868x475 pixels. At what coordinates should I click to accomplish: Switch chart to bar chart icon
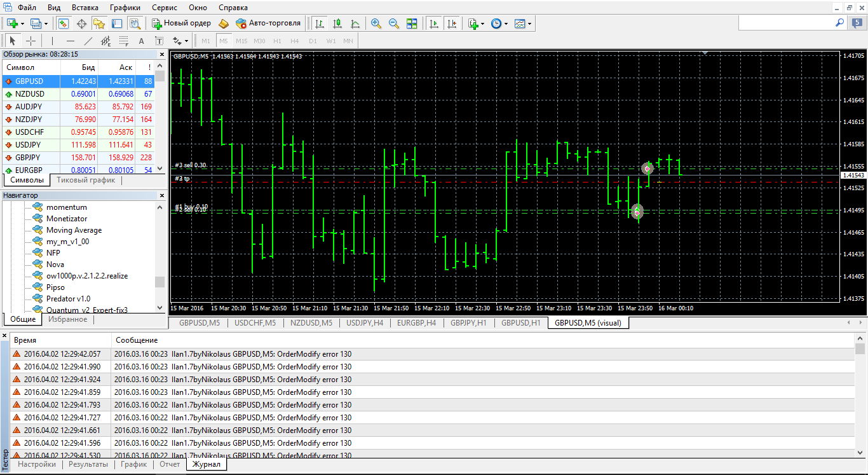click(x=320, y=24)
